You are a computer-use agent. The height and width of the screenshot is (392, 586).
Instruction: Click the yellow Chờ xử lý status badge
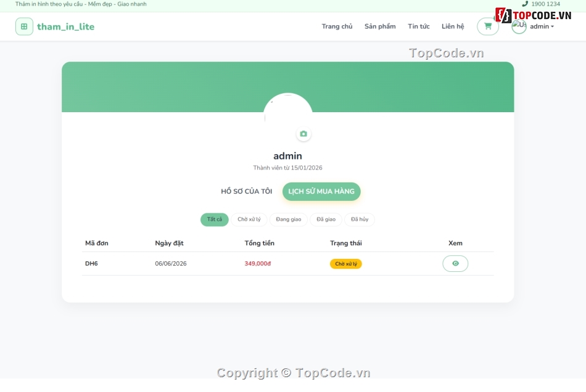[x=345, y=264]
